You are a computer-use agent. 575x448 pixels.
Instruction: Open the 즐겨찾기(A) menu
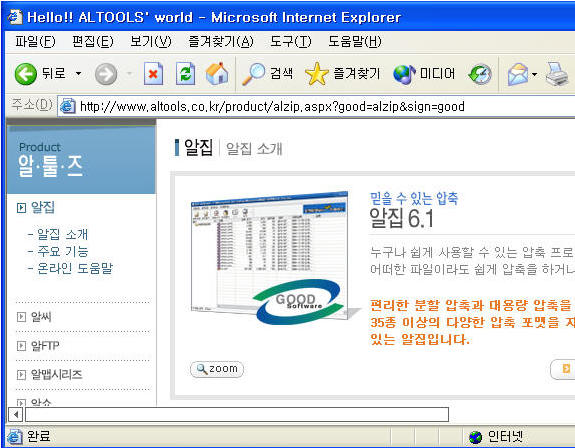pyautogui.click(x=221, y=41)
